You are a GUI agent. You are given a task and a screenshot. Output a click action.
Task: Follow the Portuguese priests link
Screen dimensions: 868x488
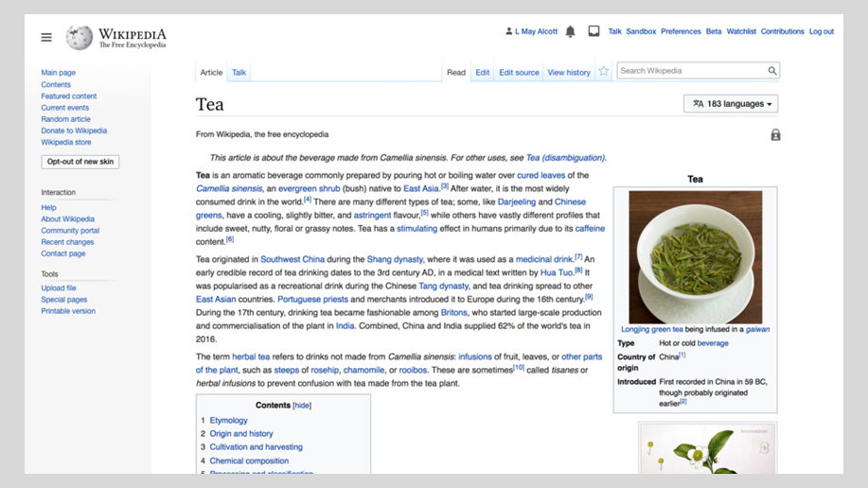(312, 300)
